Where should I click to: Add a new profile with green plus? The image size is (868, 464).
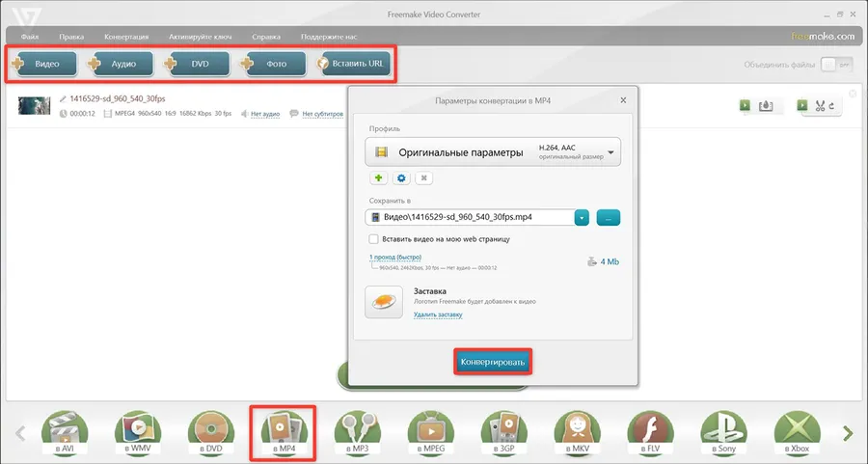click(379, 178)
